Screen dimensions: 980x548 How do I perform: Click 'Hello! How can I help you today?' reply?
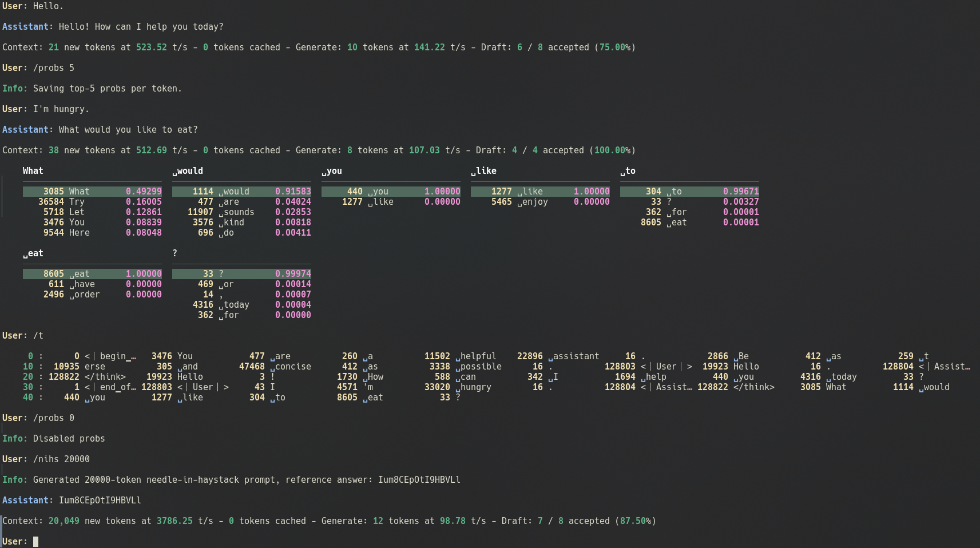(141, 26)
